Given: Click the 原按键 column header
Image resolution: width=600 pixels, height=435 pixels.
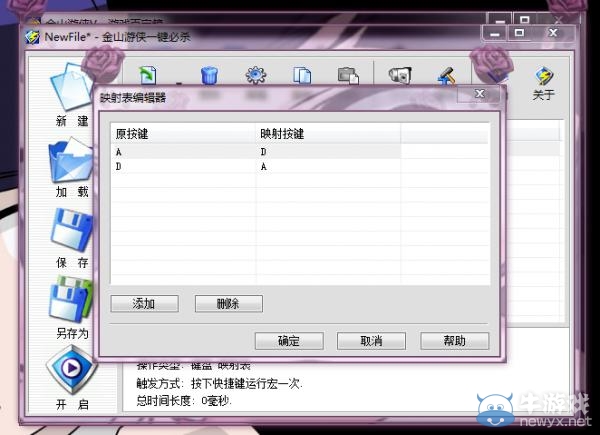Looking at the screenshot, I should [183, 133].
